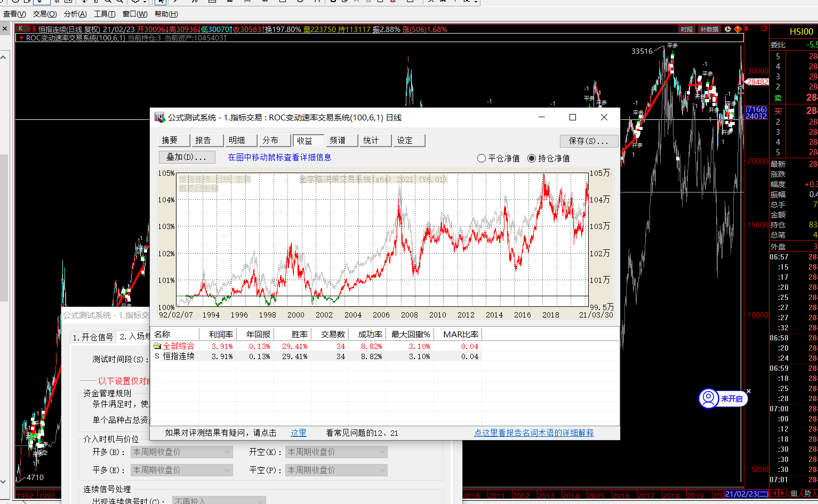The image size is (818, 504).
Task: Click the 全部综合 folder icon
Action: tap(157, 346)
